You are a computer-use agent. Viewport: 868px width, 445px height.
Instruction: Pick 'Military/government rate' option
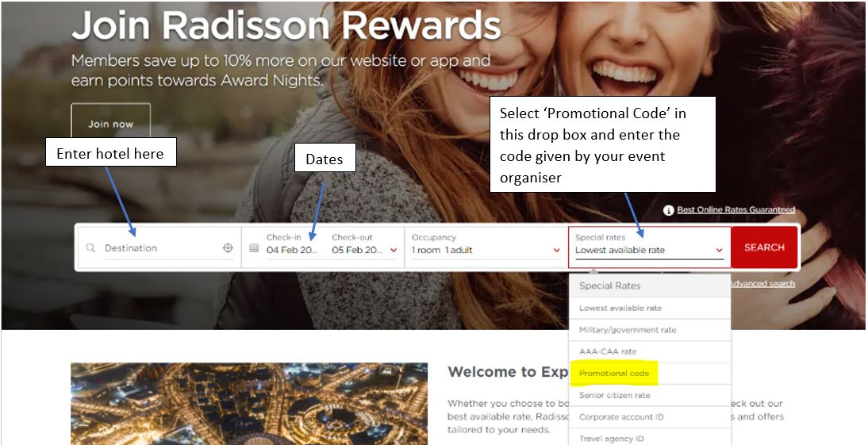pyautogui.click(x=627, y=330)
